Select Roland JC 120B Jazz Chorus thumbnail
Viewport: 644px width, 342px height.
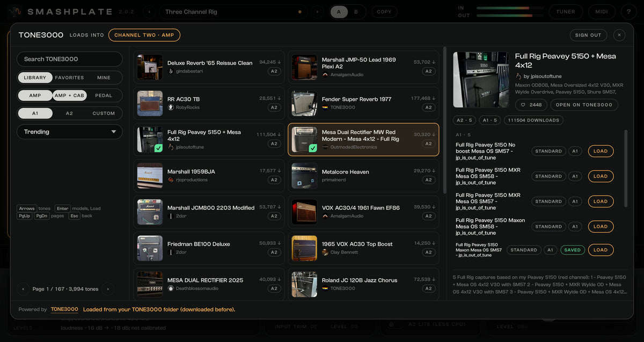click(304, 284)
